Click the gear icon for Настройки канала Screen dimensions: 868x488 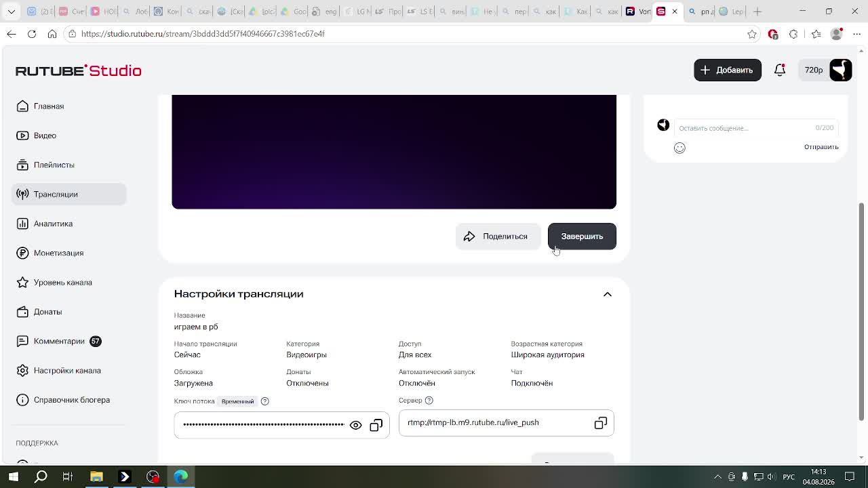22,371
